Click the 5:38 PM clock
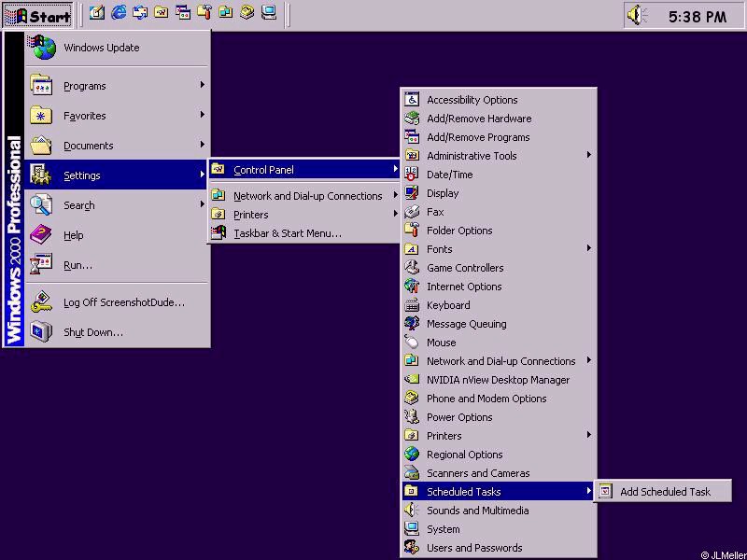This screenshot has width=747, height=560. [x=698, y=17]
